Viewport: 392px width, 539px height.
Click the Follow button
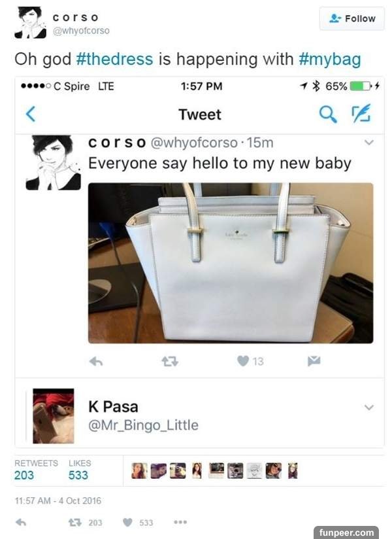coord(352,18)
